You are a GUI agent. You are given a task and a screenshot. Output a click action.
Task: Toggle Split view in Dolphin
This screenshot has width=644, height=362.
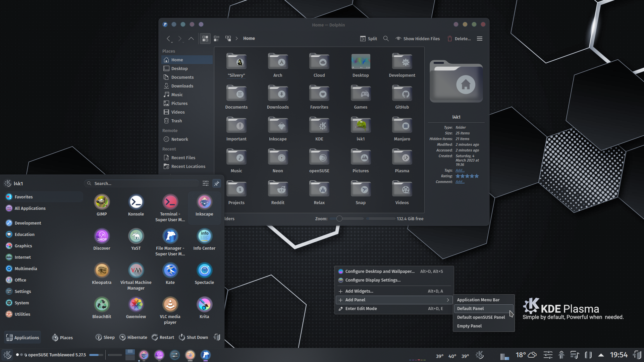(368, 39)
